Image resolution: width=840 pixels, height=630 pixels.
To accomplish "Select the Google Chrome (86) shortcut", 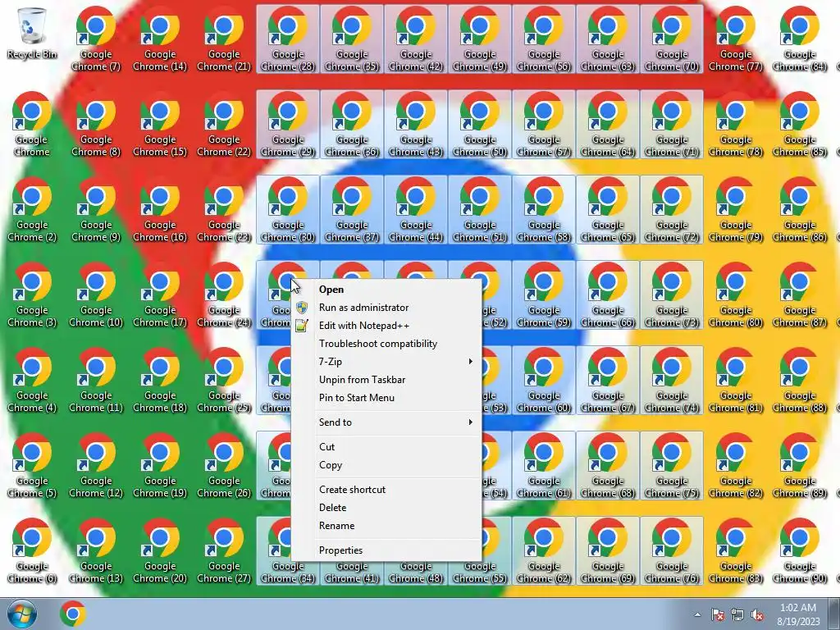I will (799, 209).
